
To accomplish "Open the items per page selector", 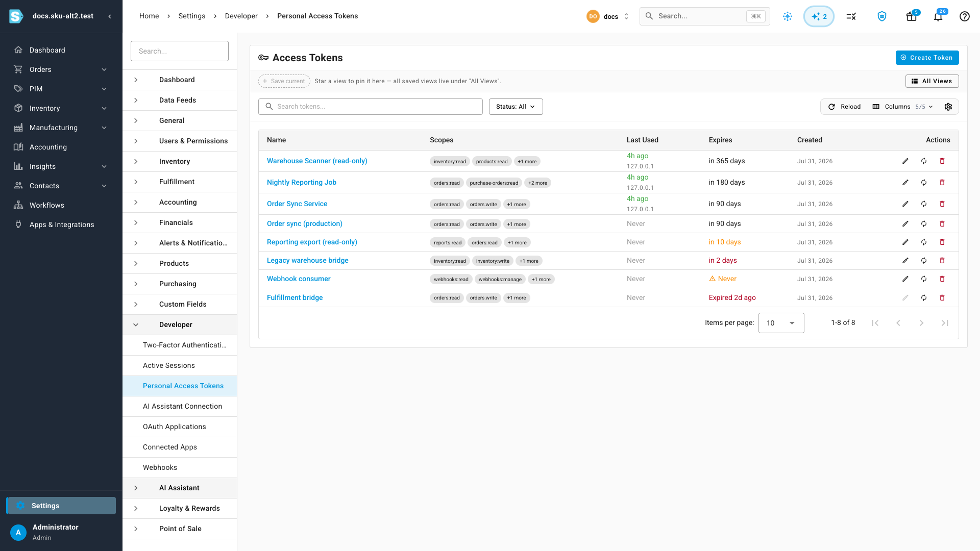I will (781, 323).
